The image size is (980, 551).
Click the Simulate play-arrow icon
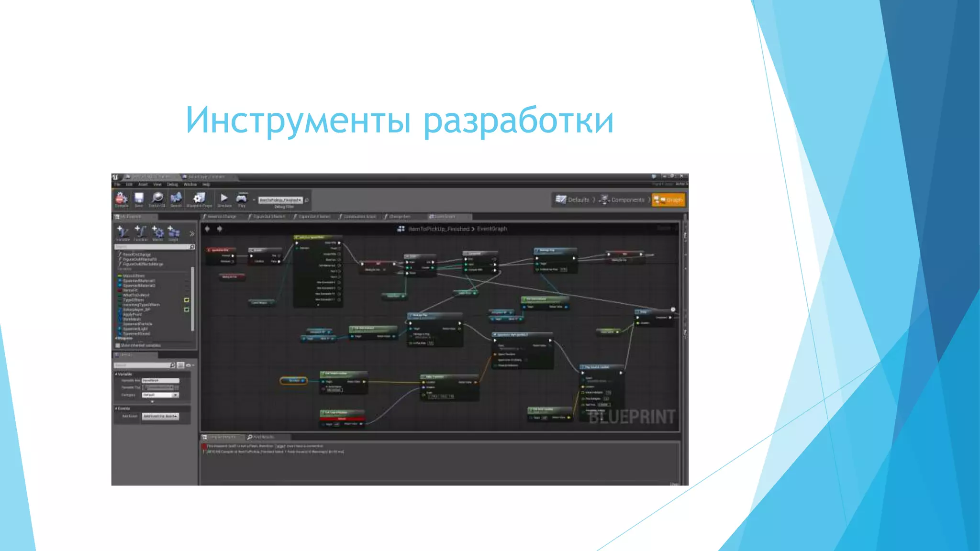click(224, 198)
